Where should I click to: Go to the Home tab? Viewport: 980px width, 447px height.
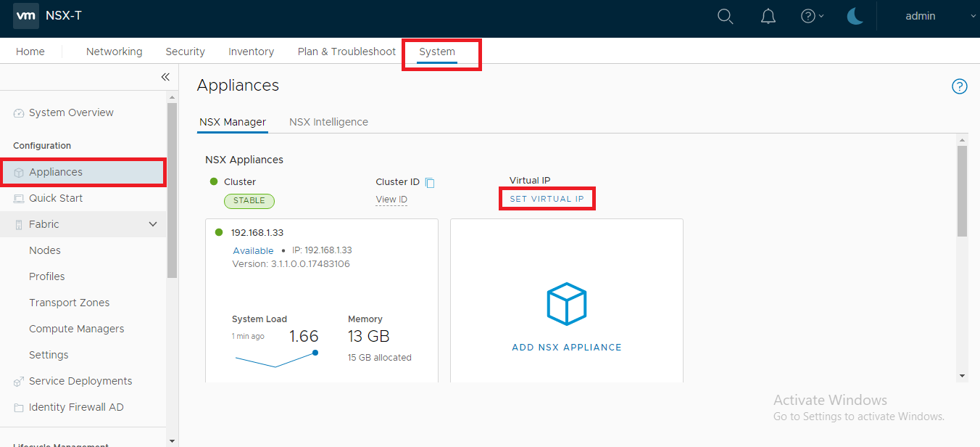tap(30, 52)
